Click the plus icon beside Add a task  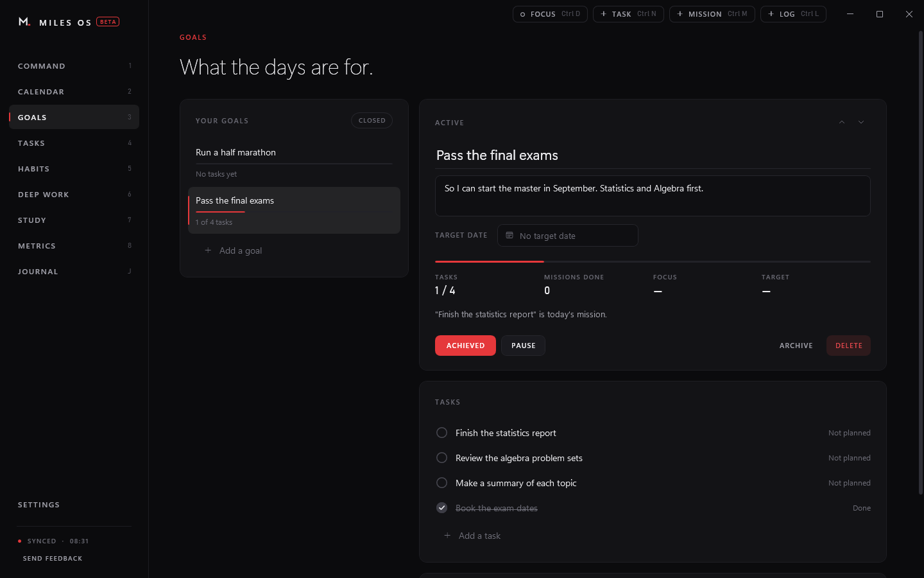pos(447,536)
